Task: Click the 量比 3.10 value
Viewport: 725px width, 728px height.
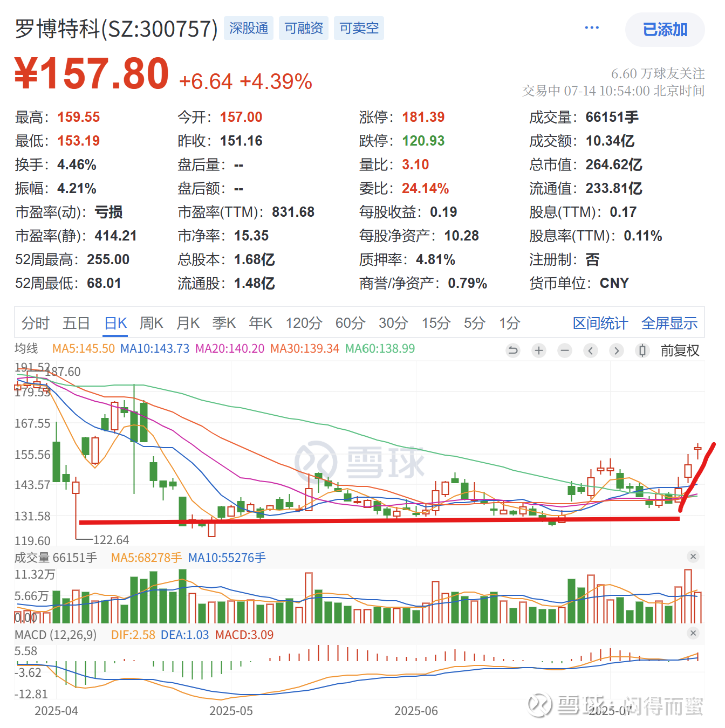Action: point(415,164)
